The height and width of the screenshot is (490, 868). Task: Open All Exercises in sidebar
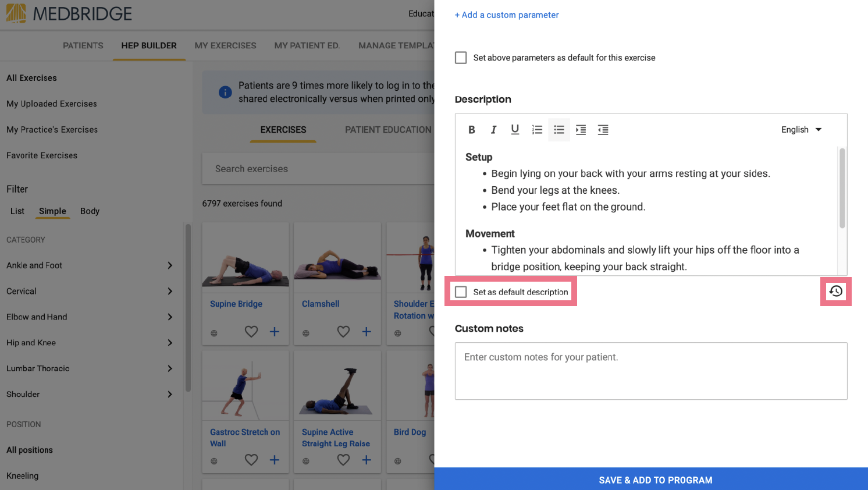pos(31,78)
